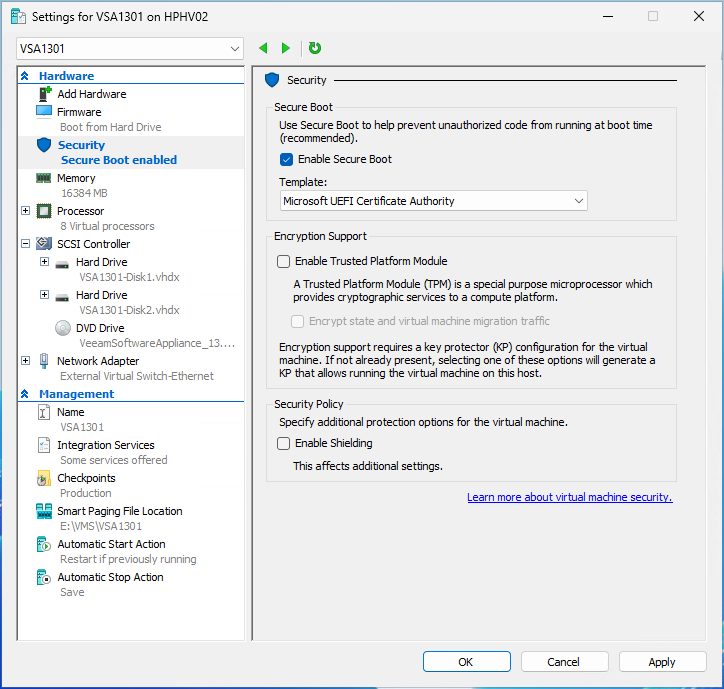
Task: Open Memory settings via its chip icon
Action: click(x=44, y=178)
